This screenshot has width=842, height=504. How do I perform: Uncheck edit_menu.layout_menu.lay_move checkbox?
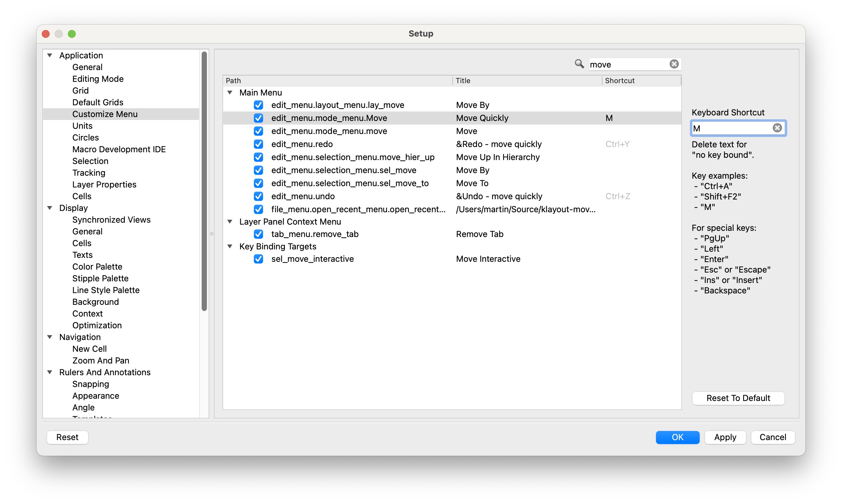tap(258, 105)
